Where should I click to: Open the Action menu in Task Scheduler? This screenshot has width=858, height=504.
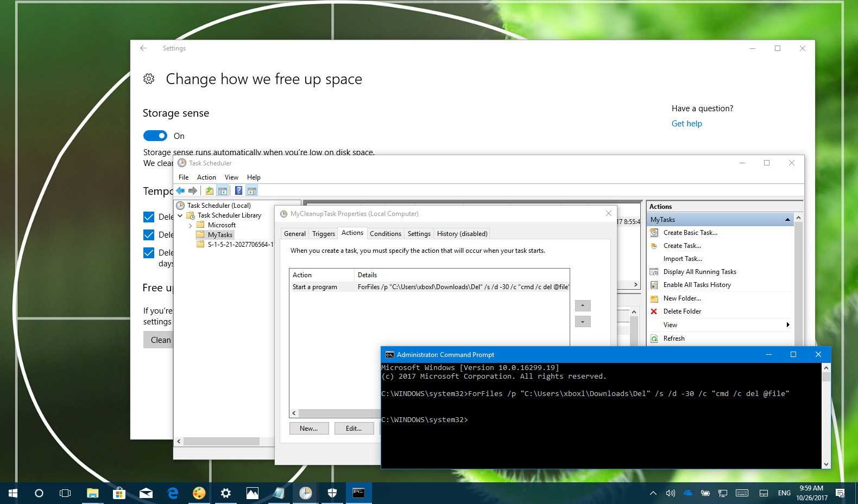206,177
